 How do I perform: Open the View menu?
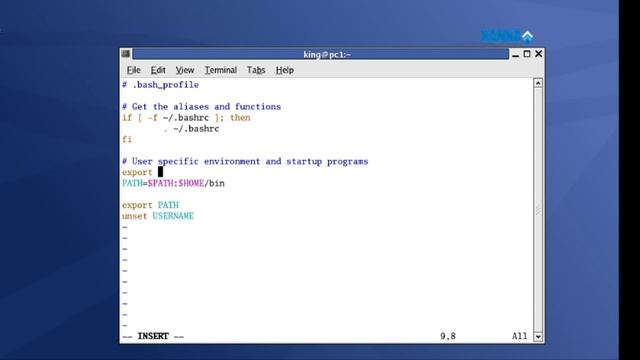click(x=184, y=70)
